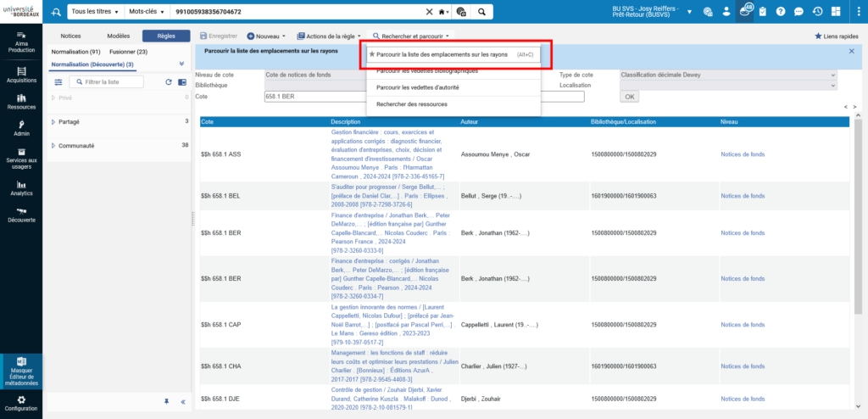Open the chat feedback icon
The width and height of the screenshot is (868, 419).
pyautogui.click(x=798, y=12)
